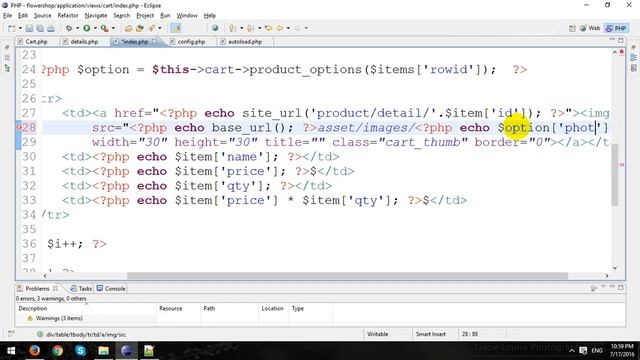Open Chrome from the taskbar
Screen dimensions: 640x360
(x=57, y=351)
